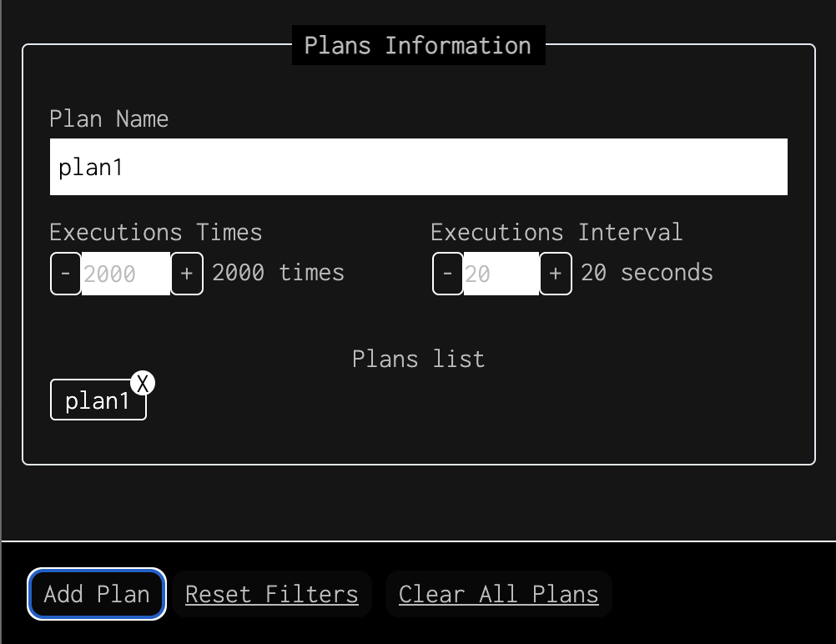This screenshot has width=836, height=644.
Task: Focus the Executions Times number field
Action: pyautogui.click(x=126, y=274)
